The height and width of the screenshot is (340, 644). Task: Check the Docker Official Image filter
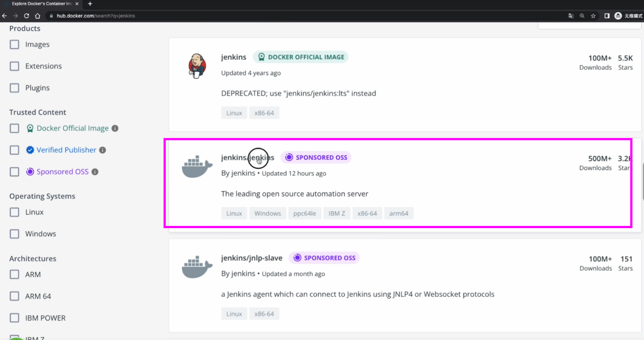click(x=15, y=128)
